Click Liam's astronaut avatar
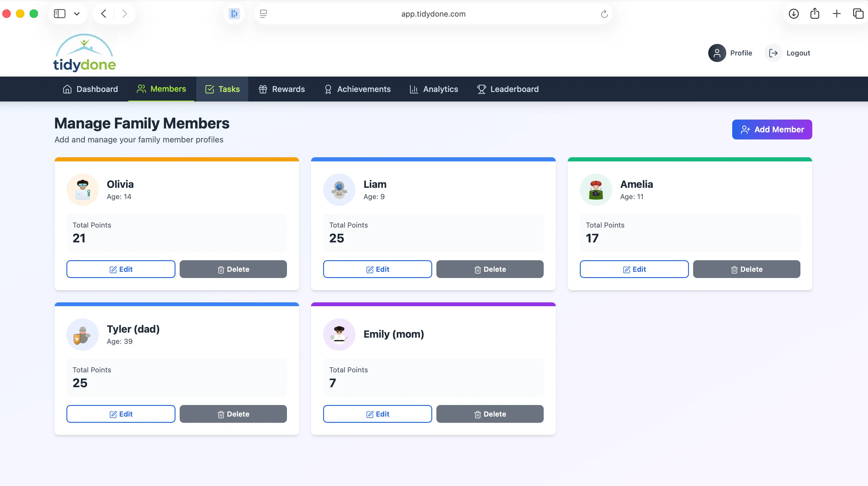Viewport: 868px width, 486px height. pos(339,190)
